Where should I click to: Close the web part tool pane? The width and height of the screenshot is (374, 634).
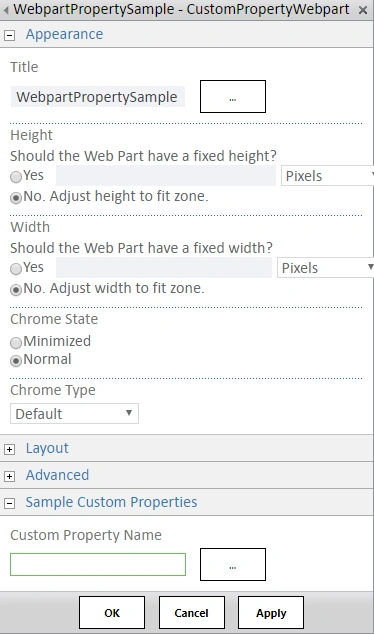pyautogui.click(x=363, y=10)
